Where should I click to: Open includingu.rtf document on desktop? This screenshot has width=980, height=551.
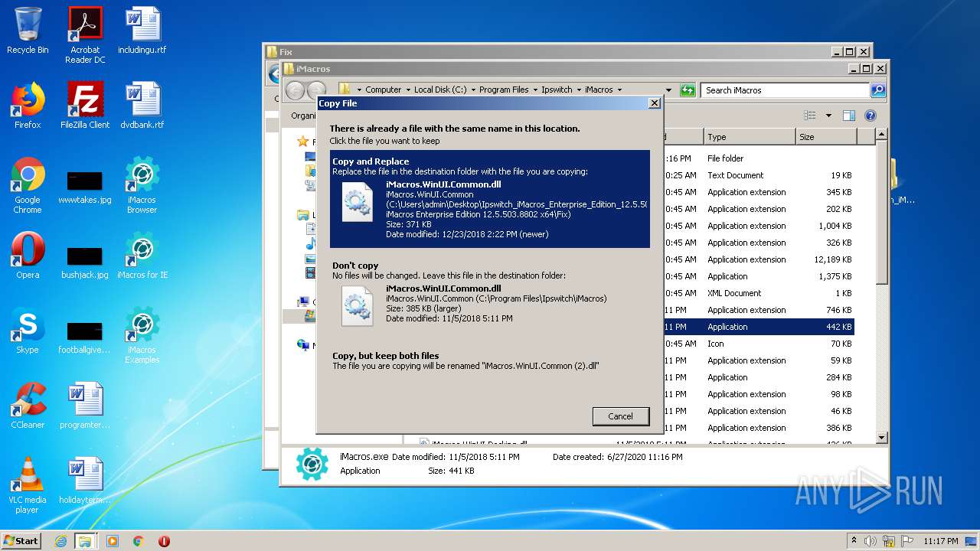point(142,31)
